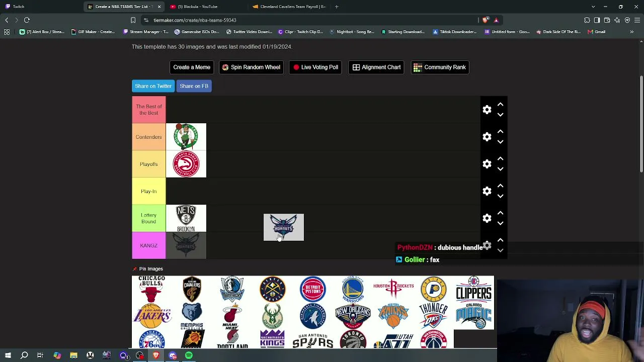This screenshot has height=362, width=644.
Task: Move the KANGZ row up
Action: (x=500, y=240)
